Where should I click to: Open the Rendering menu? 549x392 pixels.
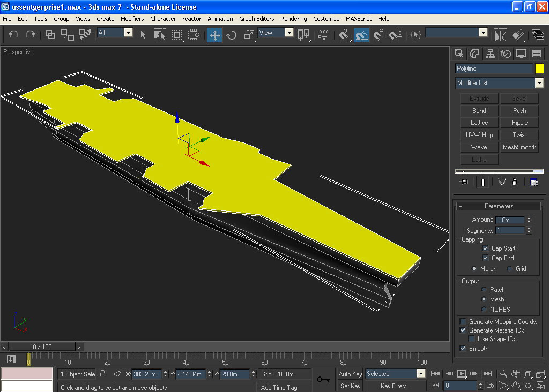tap(293, 19)
